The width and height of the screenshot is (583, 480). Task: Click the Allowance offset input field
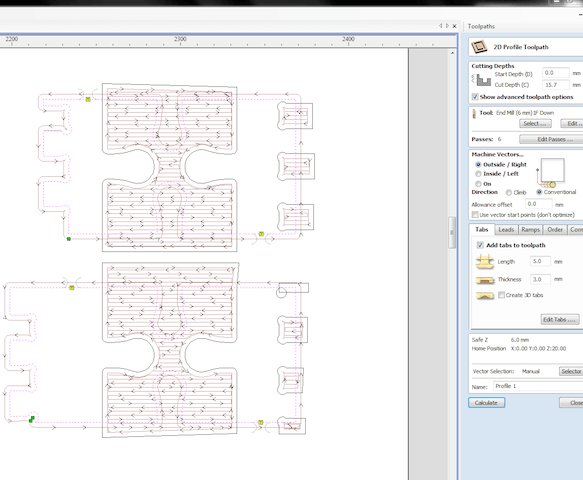click(x=539, y=204)
